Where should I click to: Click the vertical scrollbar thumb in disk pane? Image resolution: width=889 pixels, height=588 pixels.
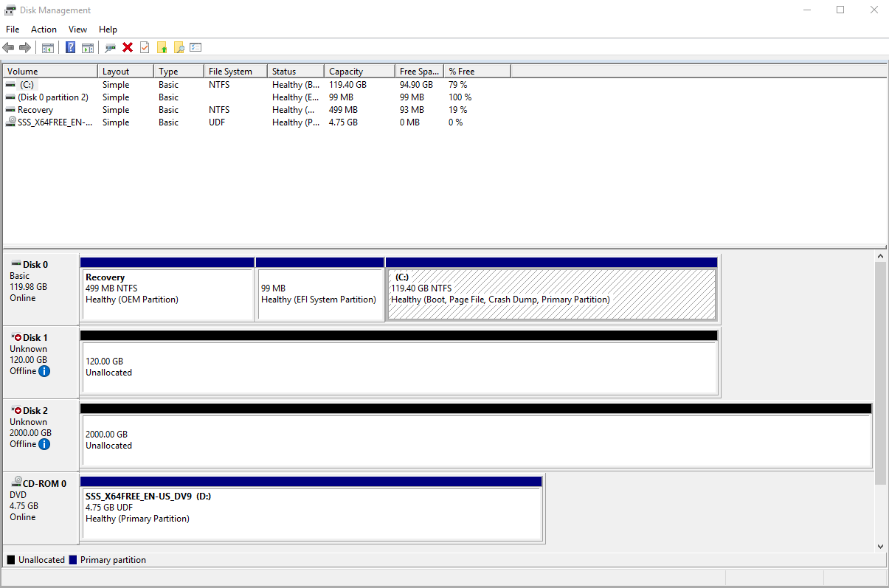pyautogui.click(x=881, y=373)
